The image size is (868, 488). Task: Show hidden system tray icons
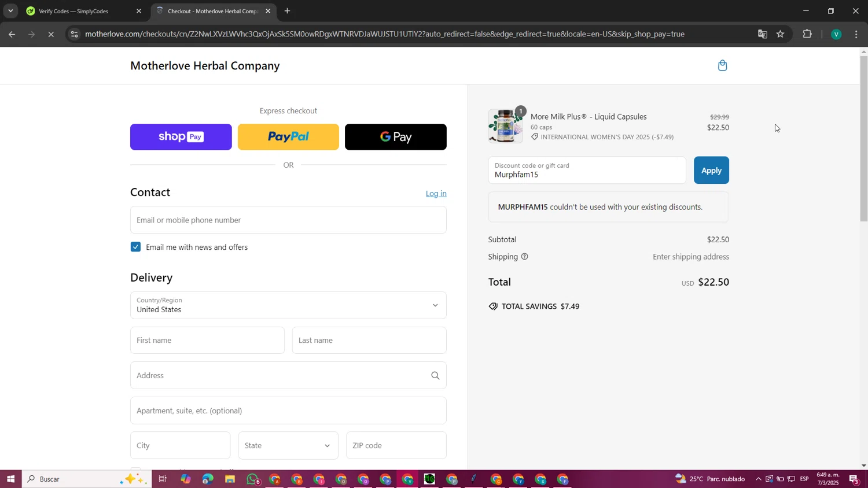(758, 479)
